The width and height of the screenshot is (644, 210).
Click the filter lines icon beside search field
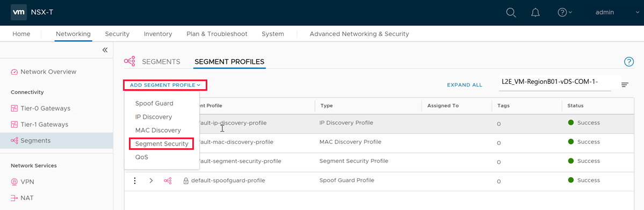pos(625,85)
